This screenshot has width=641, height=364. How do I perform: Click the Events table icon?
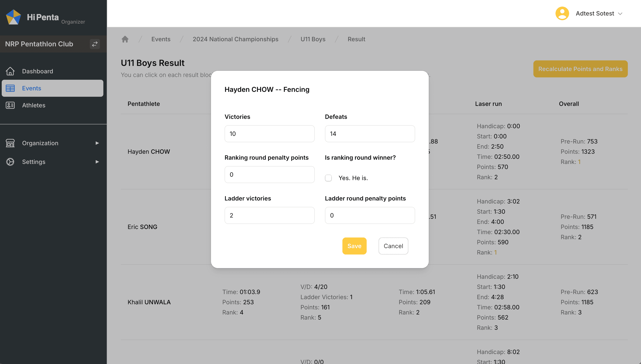[x=10, y=88]
